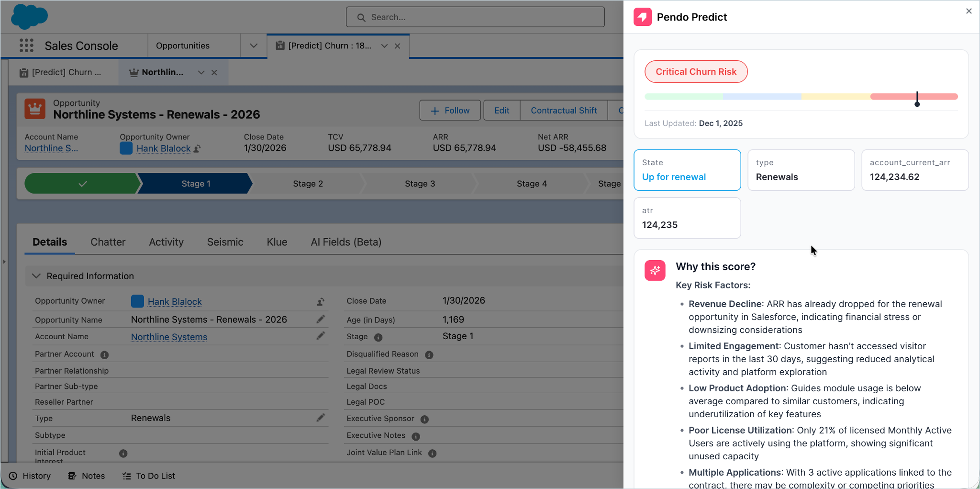Click the orange Opportunity crown icon
This screenshot has width=980, height=489.
point(35,109)
